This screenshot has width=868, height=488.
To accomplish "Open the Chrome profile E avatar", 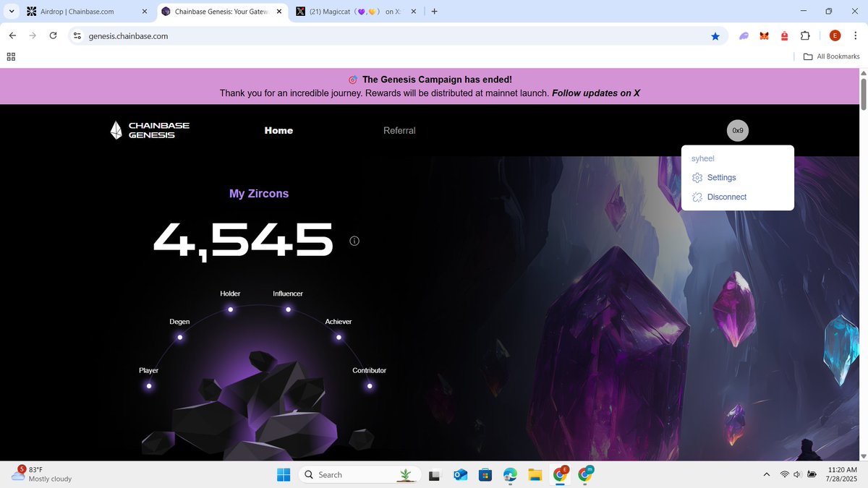I will tap(835, 35).
